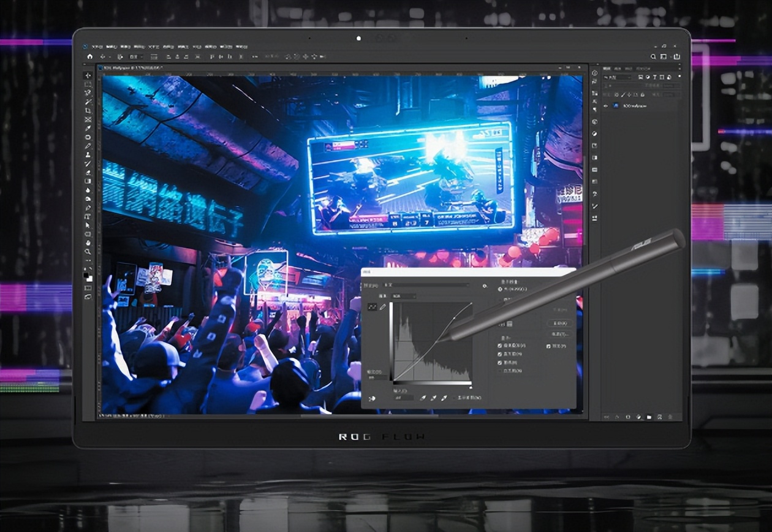Select the Crop tool
This screenshot has height=532, width=772.
(x=88, y=112)
